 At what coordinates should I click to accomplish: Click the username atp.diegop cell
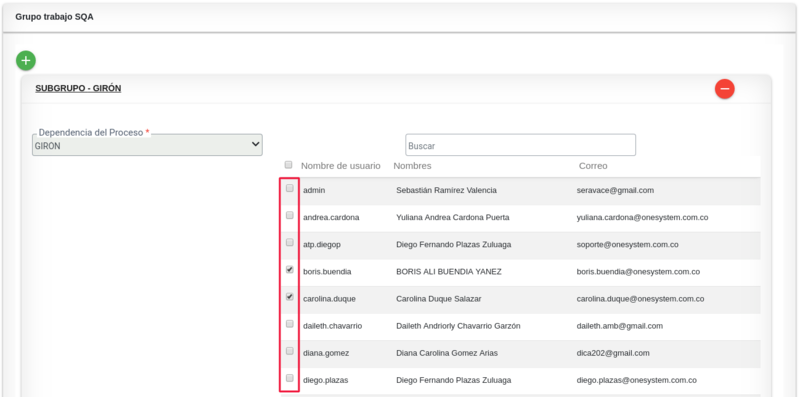click(322, 244)
